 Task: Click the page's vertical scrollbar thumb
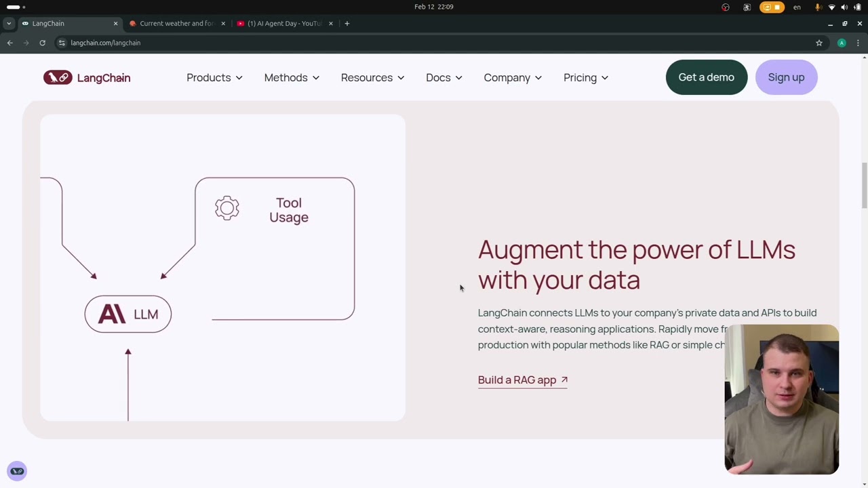coord(864,185)
